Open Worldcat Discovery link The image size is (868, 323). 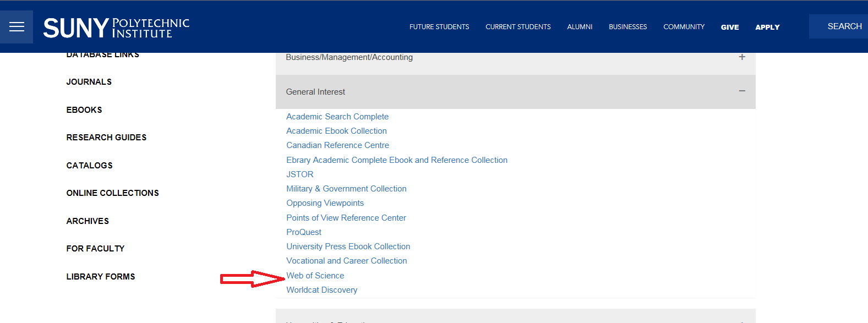coord(321,290)
